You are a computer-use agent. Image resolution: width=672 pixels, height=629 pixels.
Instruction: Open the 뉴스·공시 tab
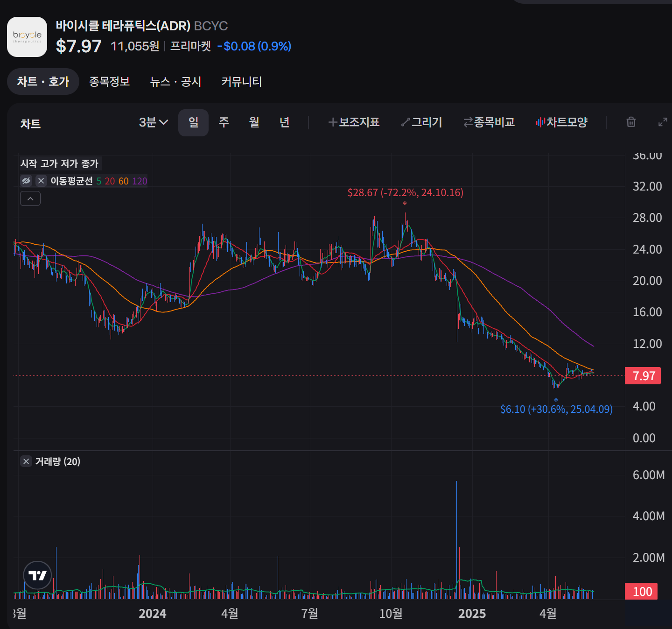point(175,82)
